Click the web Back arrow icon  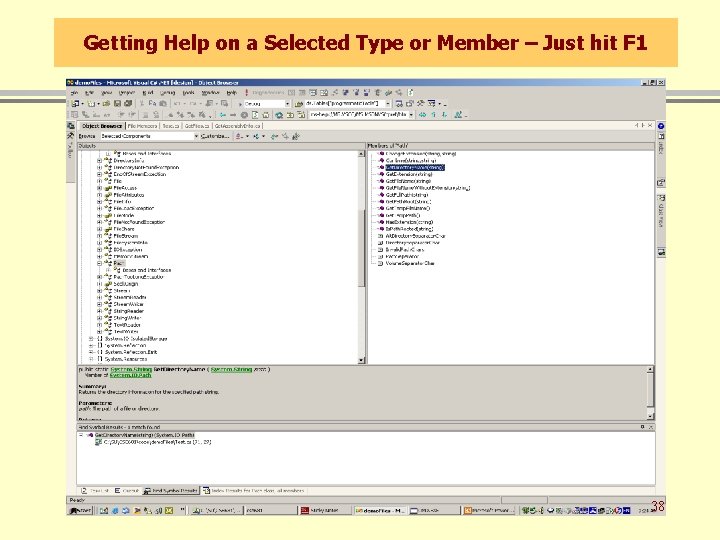(x=223, y=115)
